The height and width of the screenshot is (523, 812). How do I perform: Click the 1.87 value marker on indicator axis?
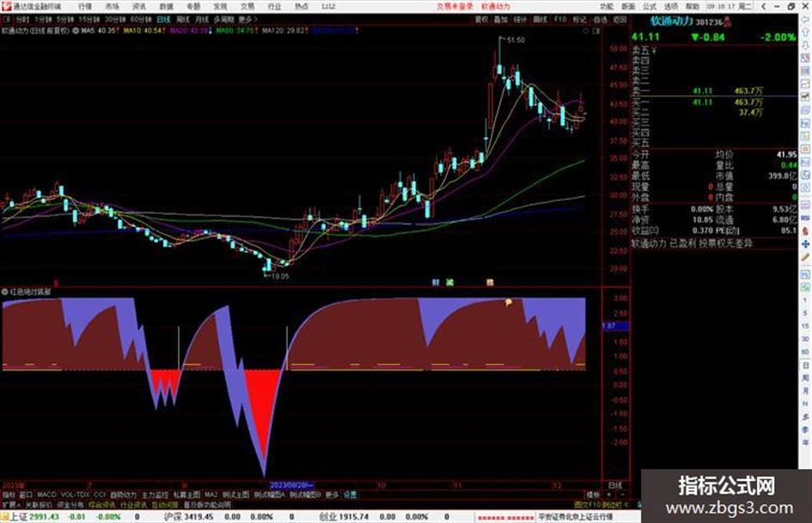pos(614,325)
